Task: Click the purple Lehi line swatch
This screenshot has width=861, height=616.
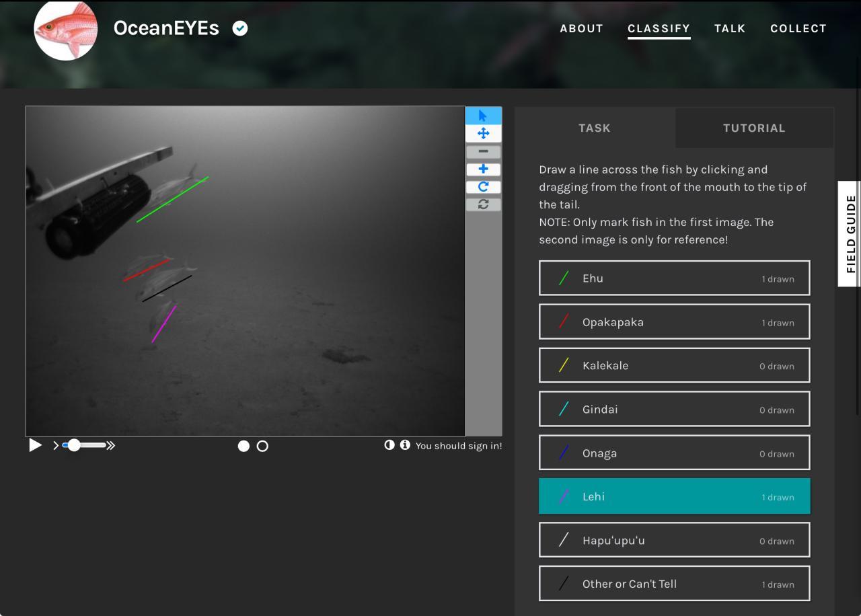Action: tap(564, 496)
